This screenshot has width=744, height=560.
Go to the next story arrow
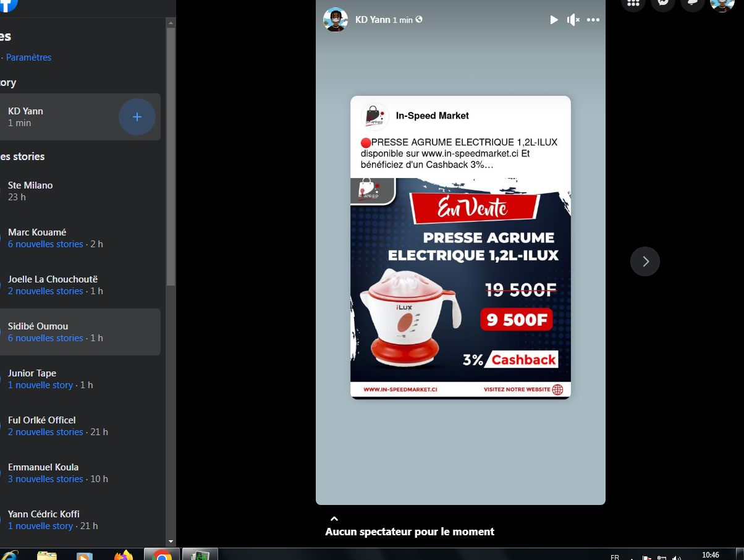[645, 261]
